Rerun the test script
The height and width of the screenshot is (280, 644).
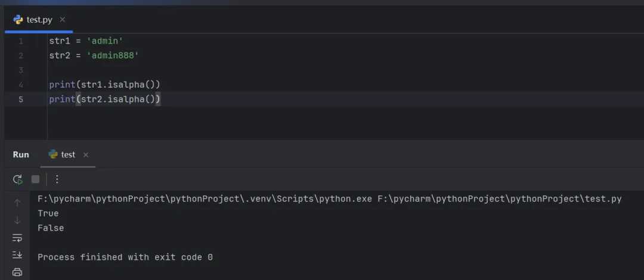pyautogui.click(x=18, y=179)
